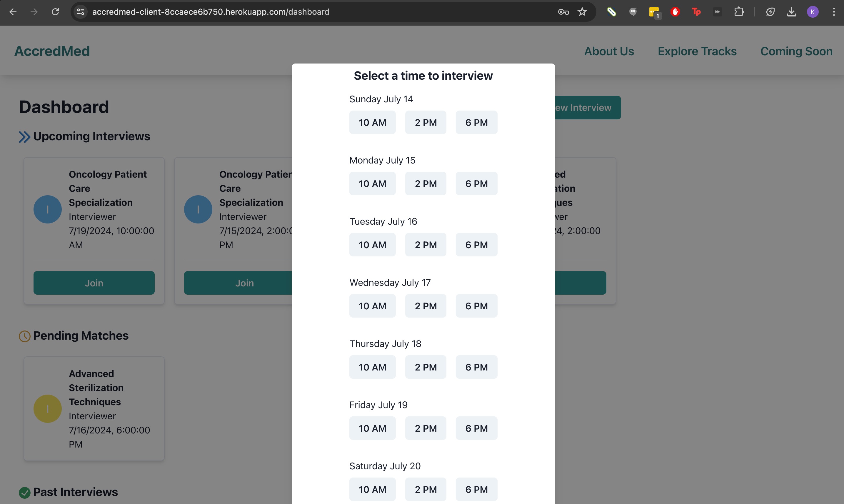This screenshot has width=844, height=504.
Task: Reload the page with refresh icon
Action: (55, 12)
